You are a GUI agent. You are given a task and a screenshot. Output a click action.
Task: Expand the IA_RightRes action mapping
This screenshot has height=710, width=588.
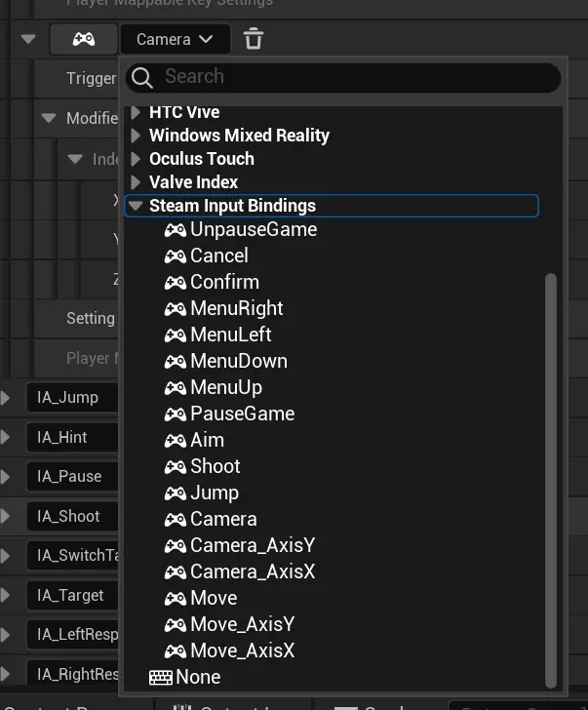(x=5, y=674)
